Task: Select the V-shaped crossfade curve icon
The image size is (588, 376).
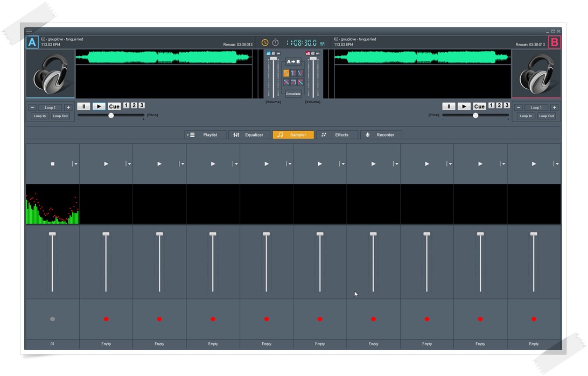Action: click(300, 73)
